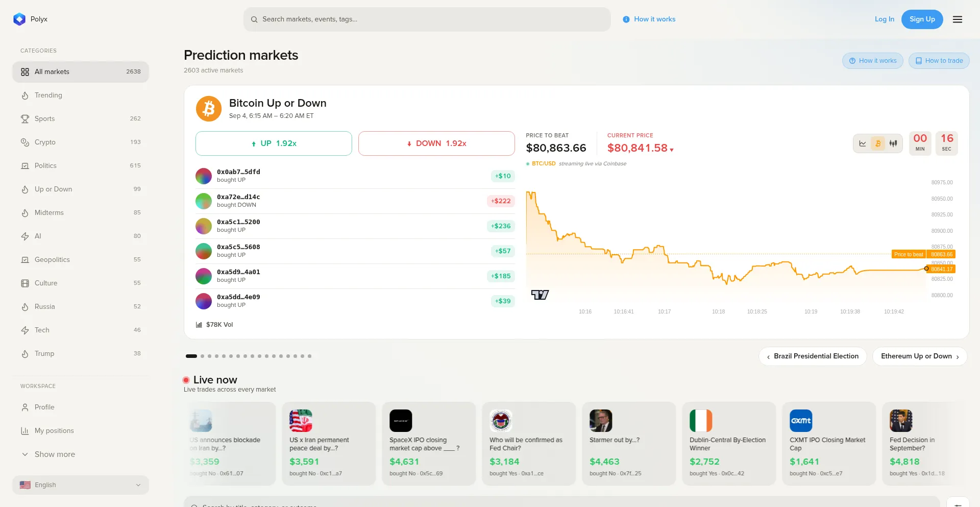
Task: Open the Trending category
Action: coord(81,95)
